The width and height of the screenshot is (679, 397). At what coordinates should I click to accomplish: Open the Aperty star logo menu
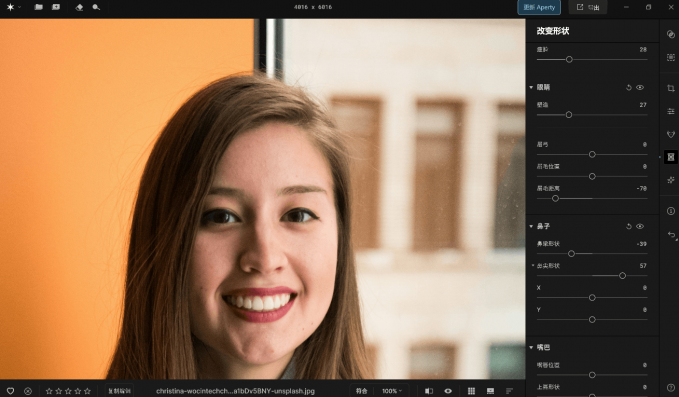click(13, 7)
